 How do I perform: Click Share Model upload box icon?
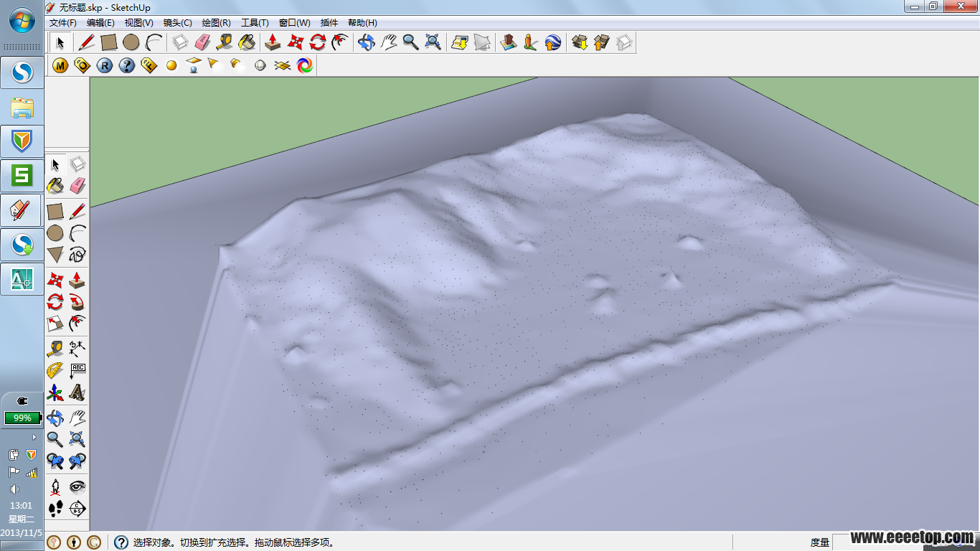tap(601, 42)
